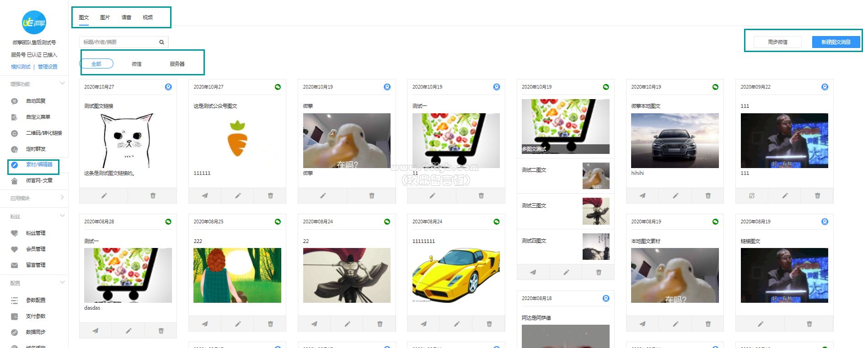Expand the 应用模块 sidebar section
This screenshot has width=868, height=348.
coord(62,198)
